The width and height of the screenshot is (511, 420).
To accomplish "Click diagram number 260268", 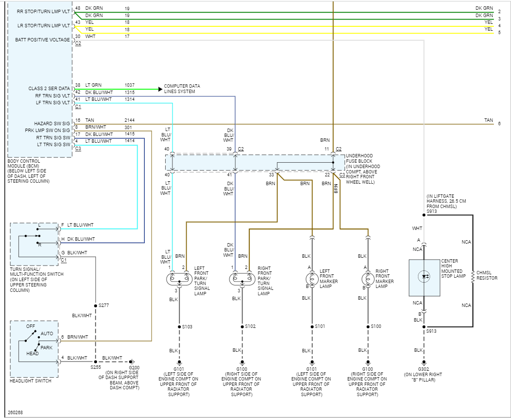I will coord(15,413).
